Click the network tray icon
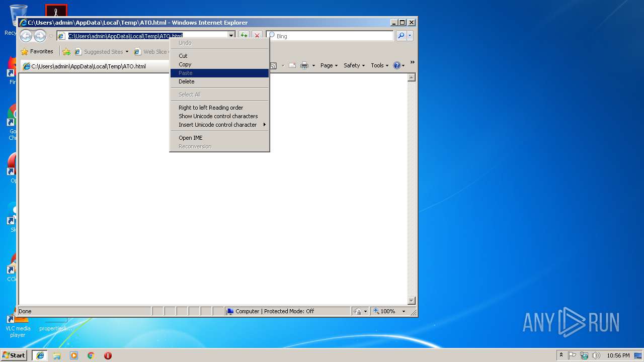Image resolution: width=644 pixels, height=362 pixels. pyautogui.click(x=584, y=355)
